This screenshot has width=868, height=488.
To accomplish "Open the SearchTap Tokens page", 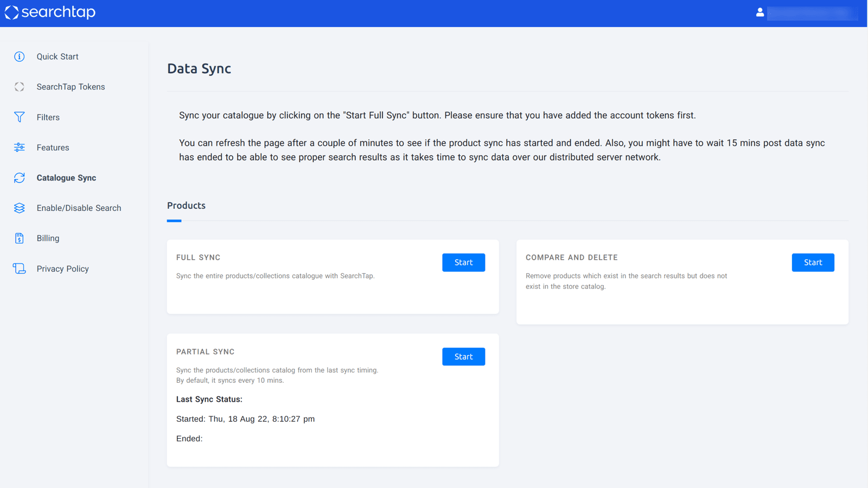I will [71, 87].
